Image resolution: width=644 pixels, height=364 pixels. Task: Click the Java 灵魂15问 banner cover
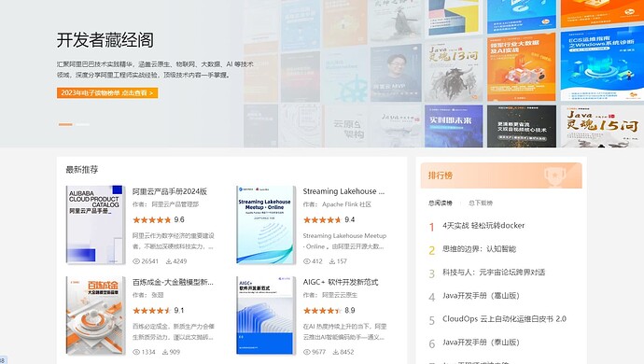(x=602, y=126)
